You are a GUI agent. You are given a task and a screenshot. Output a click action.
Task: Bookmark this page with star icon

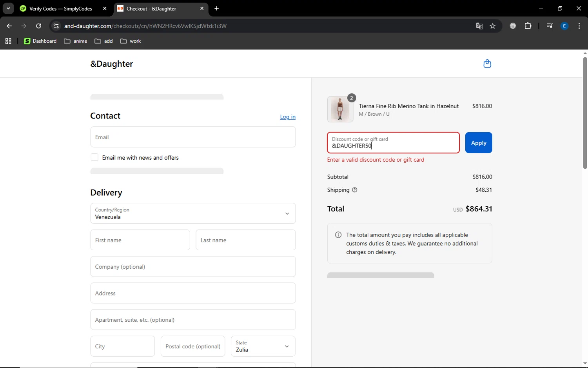[x=493, y=26]
